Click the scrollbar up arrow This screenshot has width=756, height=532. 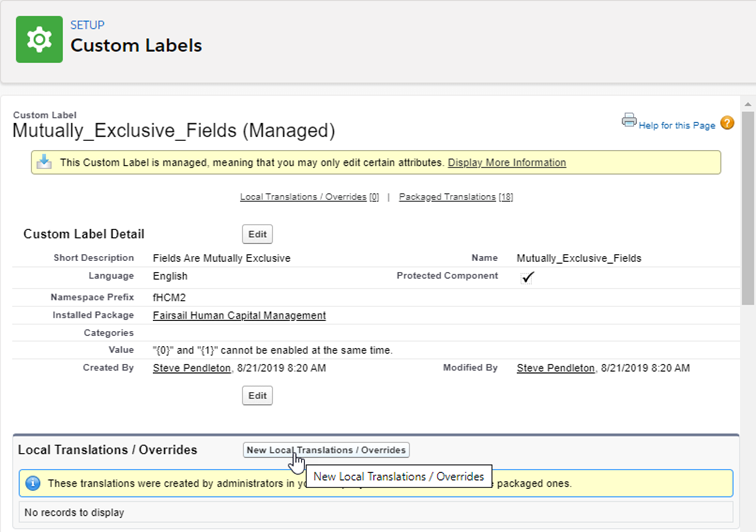[x=748, y=103]
